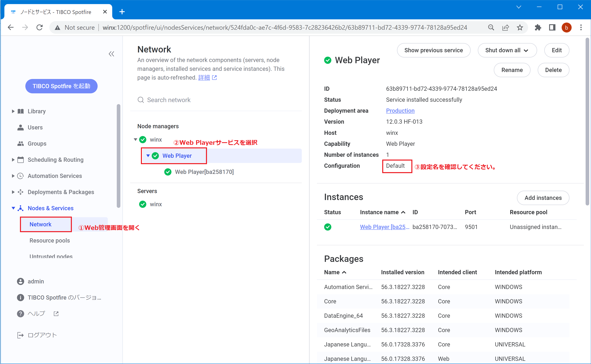
Task: Click the Nodes & Services network icon
Action: coord(21,208)
